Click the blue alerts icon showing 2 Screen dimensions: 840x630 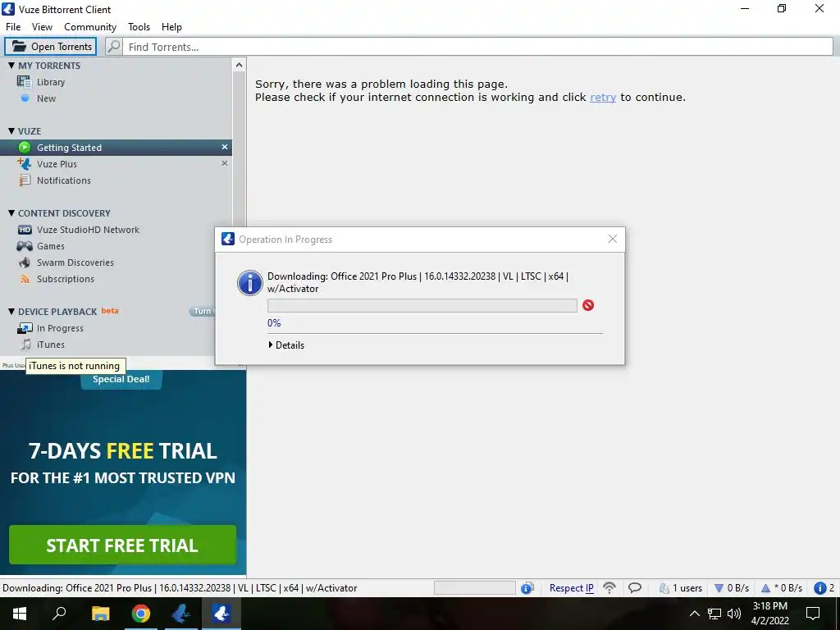pos(819,587)
